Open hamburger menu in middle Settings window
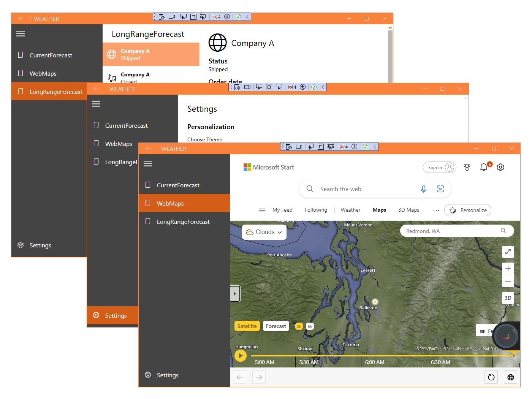The image size is (532, 399). pos(96,104)
